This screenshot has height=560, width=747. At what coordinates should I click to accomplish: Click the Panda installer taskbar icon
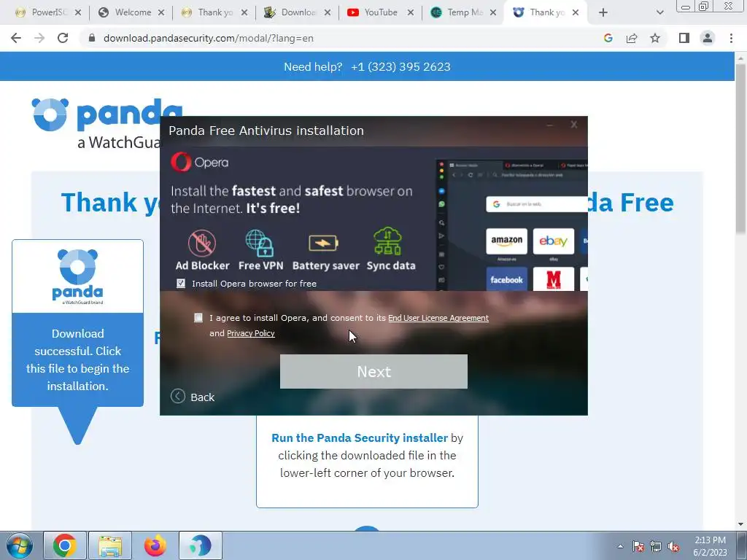pyautogui.click(x=201, y=545)
